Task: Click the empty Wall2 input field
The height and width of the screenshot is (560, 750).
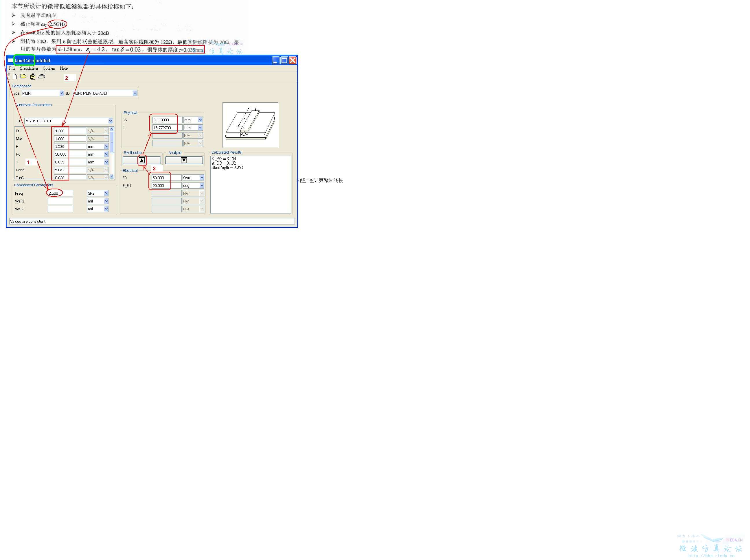Action: point(60,209)
